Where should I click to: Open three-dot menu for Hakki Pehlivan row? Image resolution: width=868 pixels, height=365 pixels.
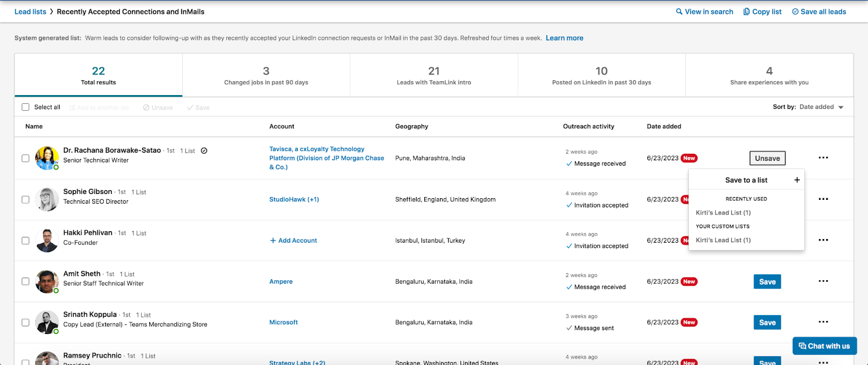823,240
